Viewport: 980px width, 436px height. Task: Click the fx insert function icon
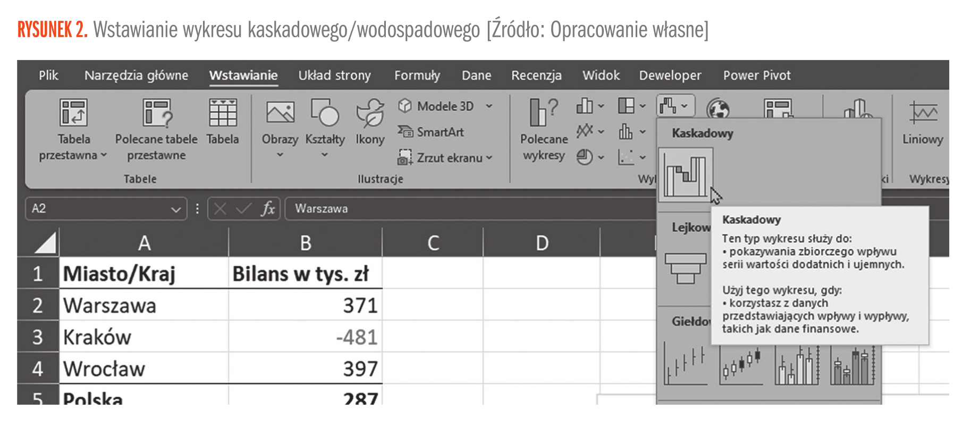tap(268, 208)
